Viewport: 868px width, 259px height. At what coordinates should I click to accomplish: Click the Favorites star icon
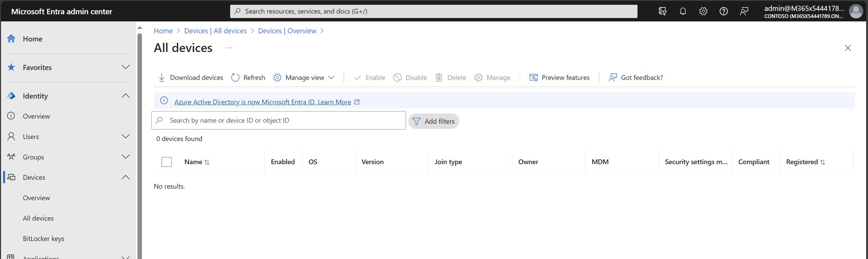click(11, 67)
